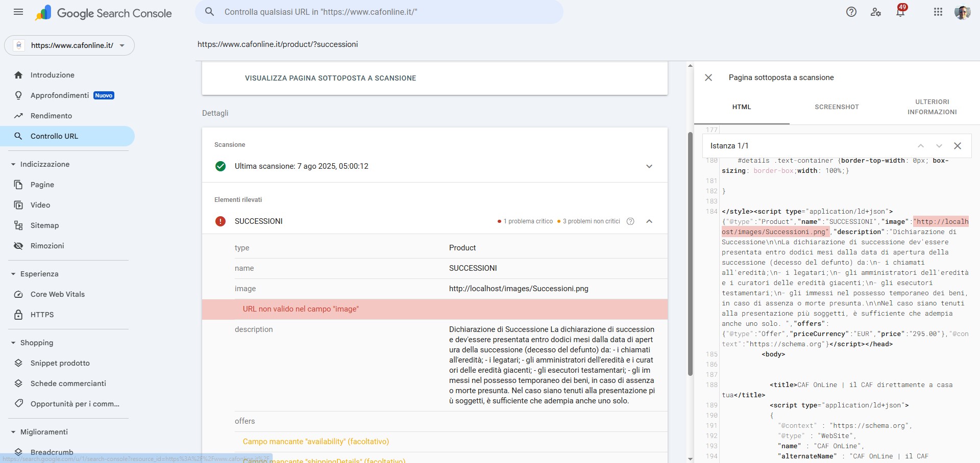Click the Rimozioni hidden-eye icon

pyautogui.click(x=18, y=246)
